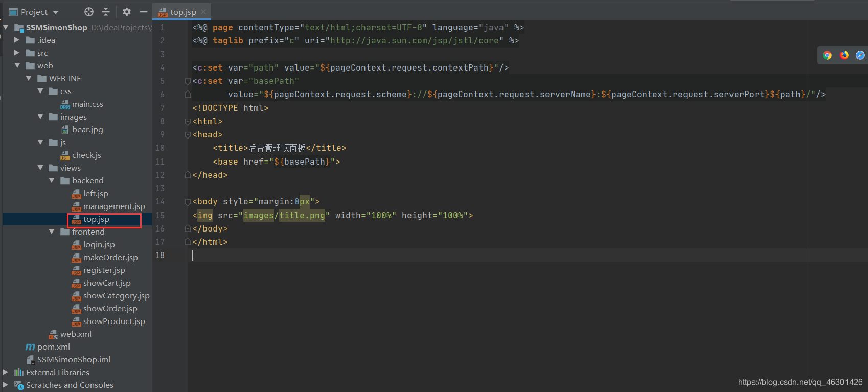The width and height of the screenshot is (868, 392).
Task: Select showCategory.jsp file
Action: click(x=111, y=295)
